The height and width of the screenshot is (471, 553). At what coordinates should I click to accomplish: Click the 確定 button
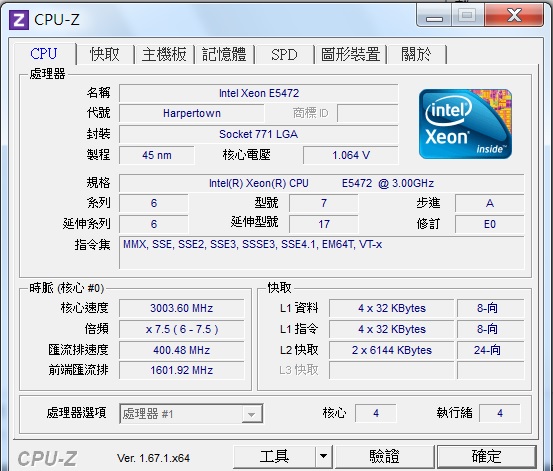point(487,456)
